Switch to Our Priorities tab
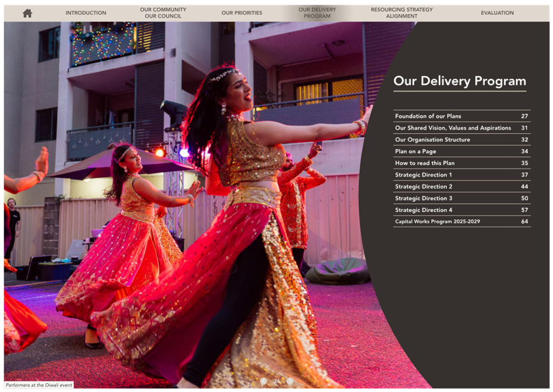 pos(241,13)
